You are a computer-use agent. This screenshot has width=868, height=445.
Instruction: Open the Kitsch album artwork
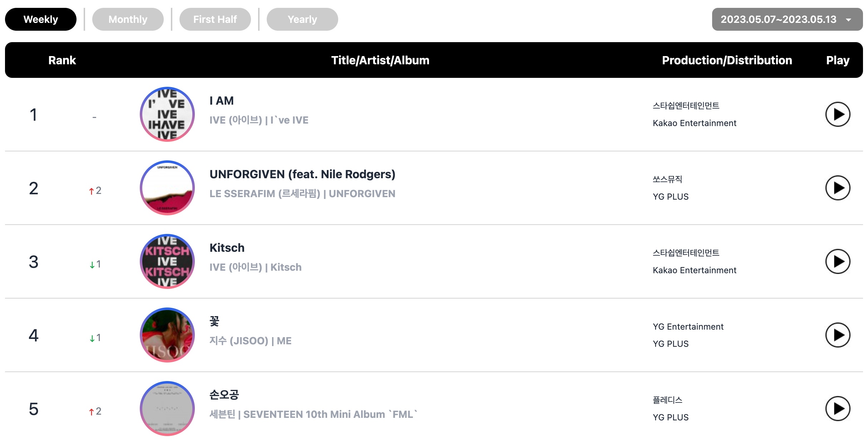point(167,261)
